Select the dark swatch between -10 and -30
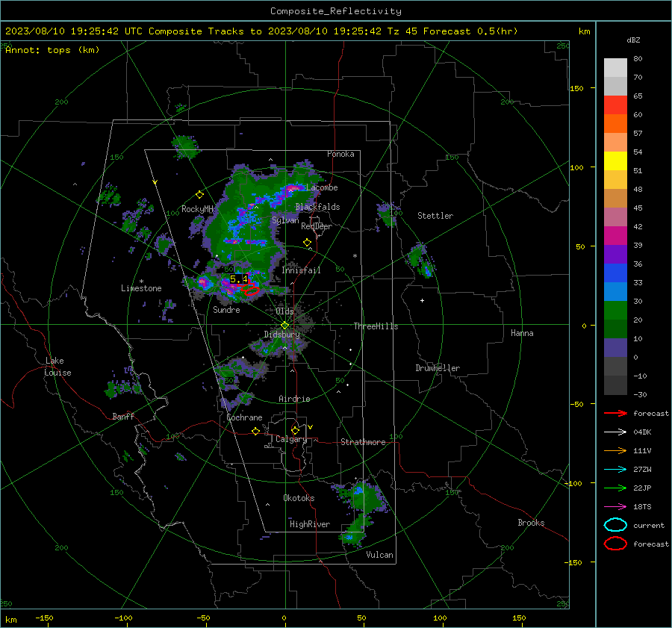672x628 pixels. (615, 385)
